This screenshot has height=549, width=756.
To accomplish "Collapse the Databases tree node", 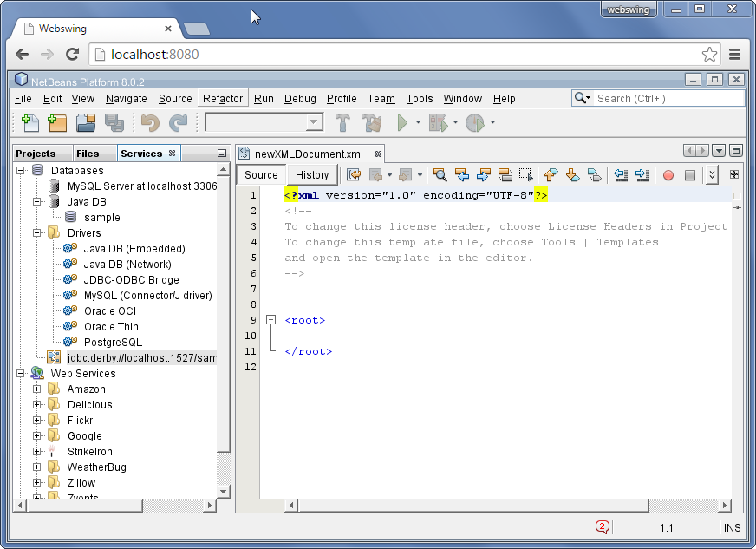I will pos(21,171).
